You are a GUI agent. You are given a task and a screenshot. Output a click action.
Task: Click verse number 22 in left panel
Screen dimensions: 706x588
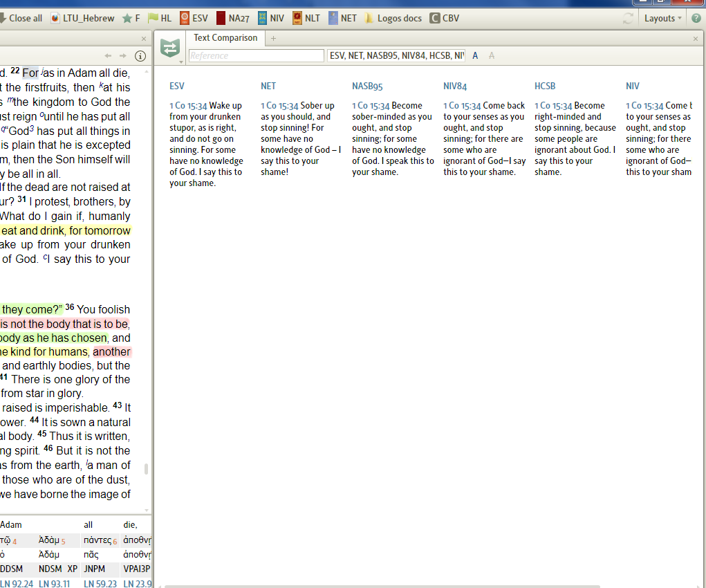click(x=15, y=71)
